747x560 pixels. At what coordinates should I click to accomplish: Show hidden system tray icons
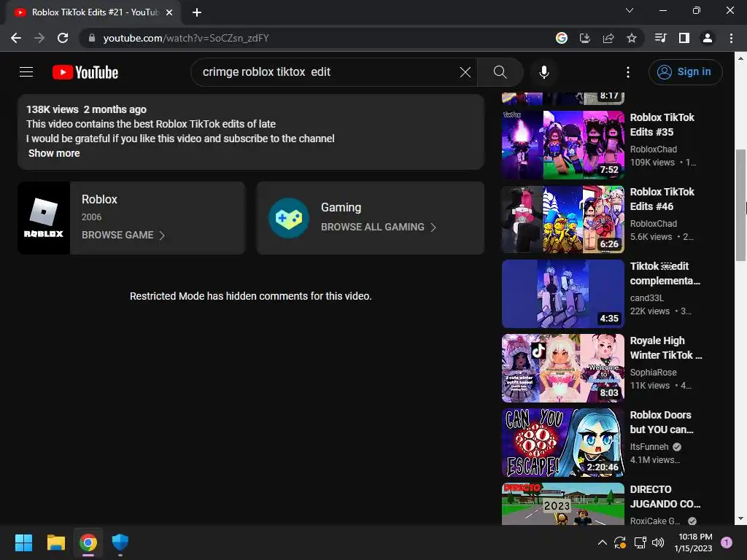[602, 542]
